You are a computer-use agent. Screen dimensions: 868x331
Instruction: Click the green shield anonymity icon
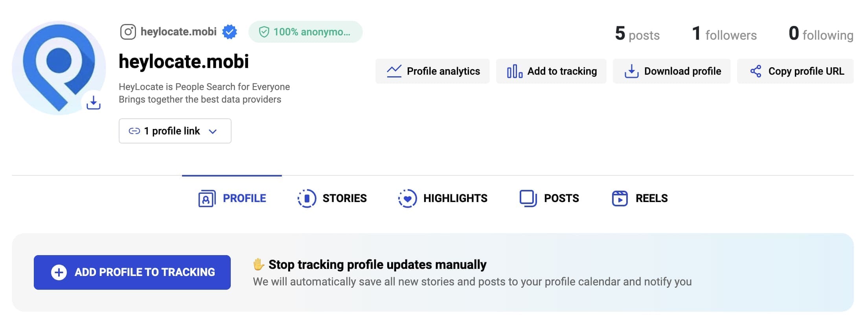pos(264,32)
